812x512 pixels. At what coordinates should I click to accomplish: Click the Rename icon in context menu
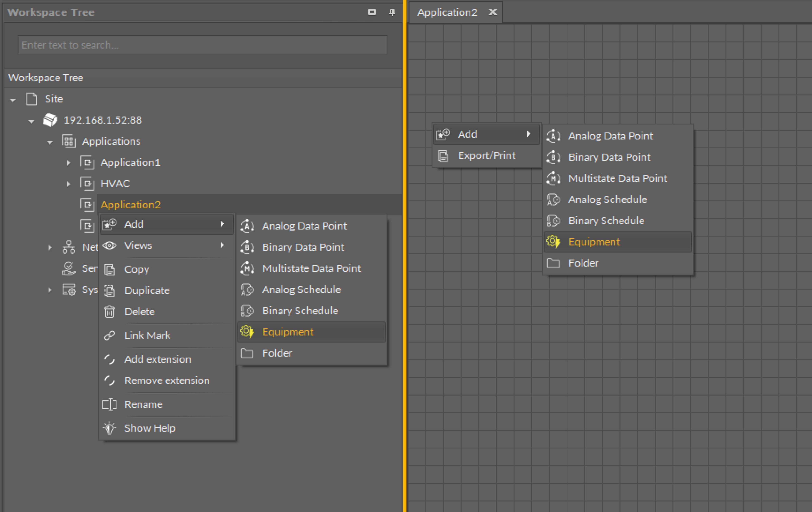coord(109,404)
